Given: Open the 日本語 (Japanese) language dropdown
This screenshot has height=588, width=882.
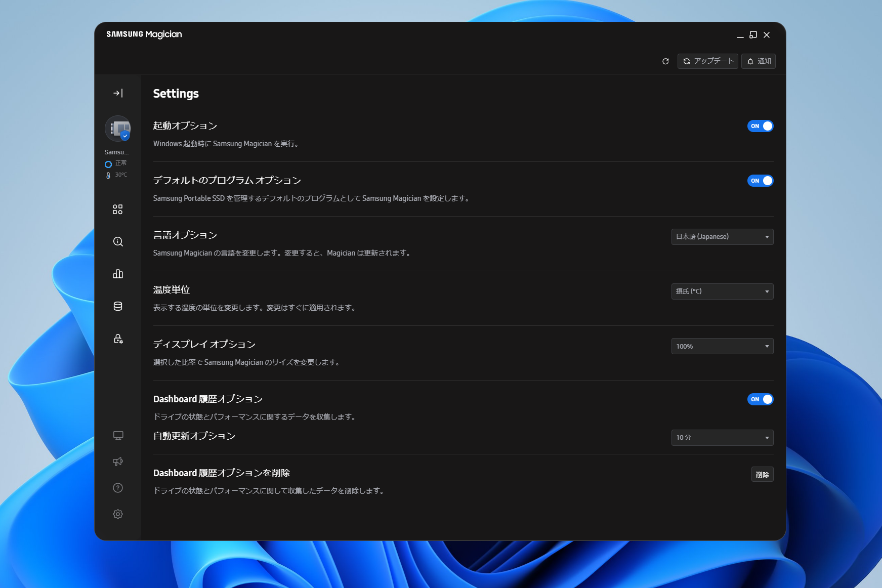Looking at the screenshot, I should coord(722,237).
